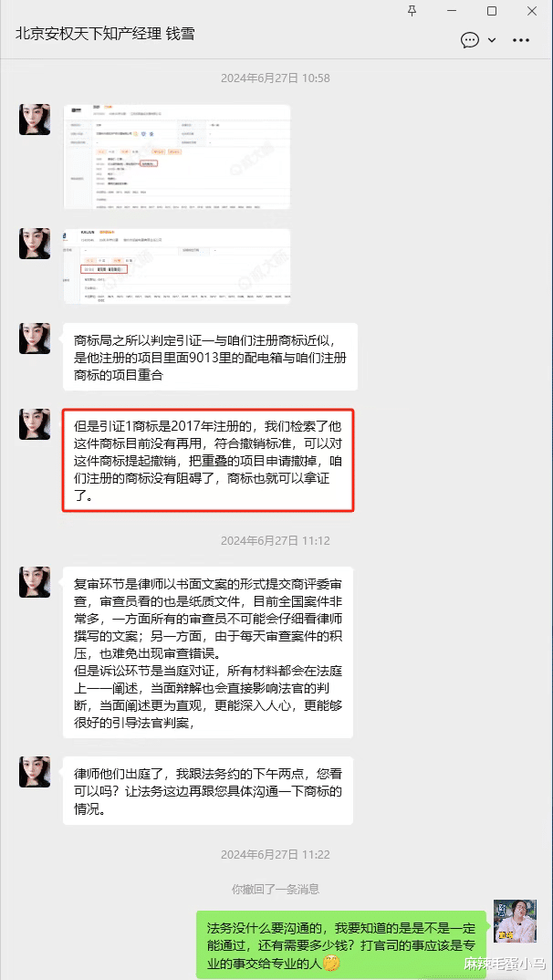Screen dimensions: 553x980
Task: Pin the chat window on top
Action: 412,11
